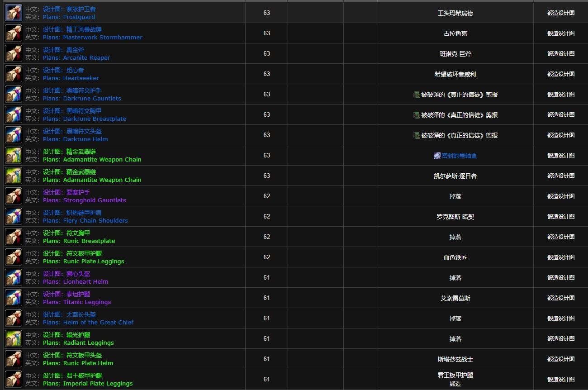Viewport: 588px width, 390px height.
Task: Open the Plans: Runic Breastplate link
Action: point(79,241)
